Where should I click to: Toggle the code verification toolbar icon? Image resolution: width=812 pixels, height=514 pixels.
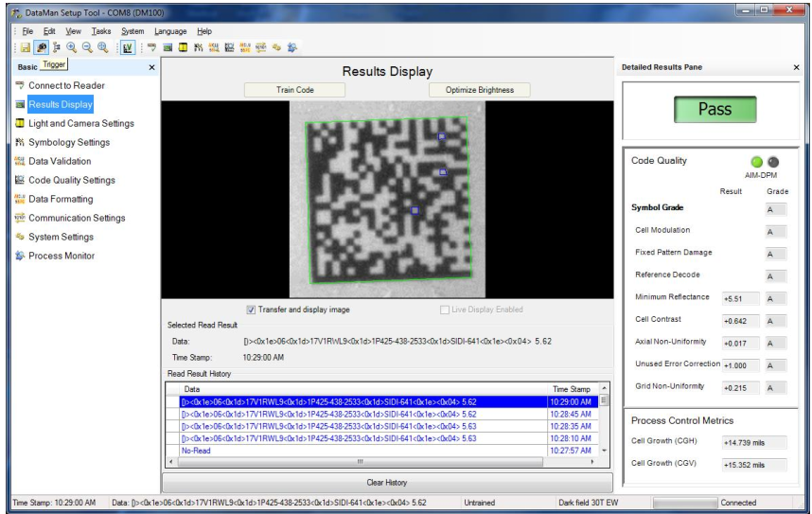127,47
